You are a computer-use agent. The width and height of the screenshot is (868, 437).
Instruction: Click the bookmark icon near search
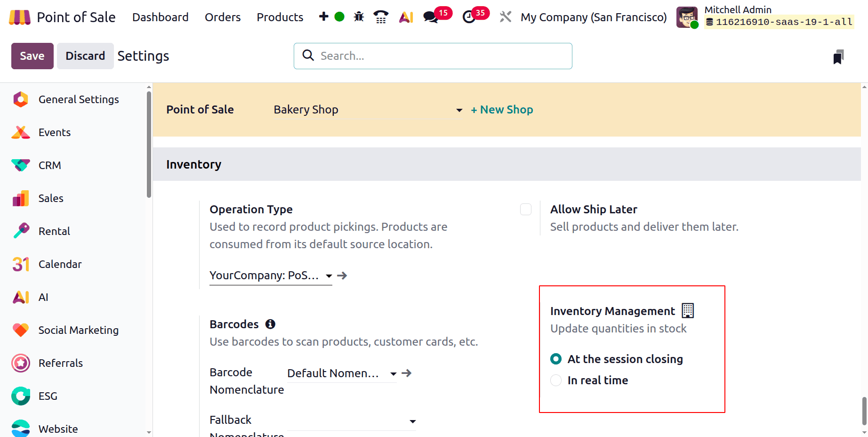[838, 57]
